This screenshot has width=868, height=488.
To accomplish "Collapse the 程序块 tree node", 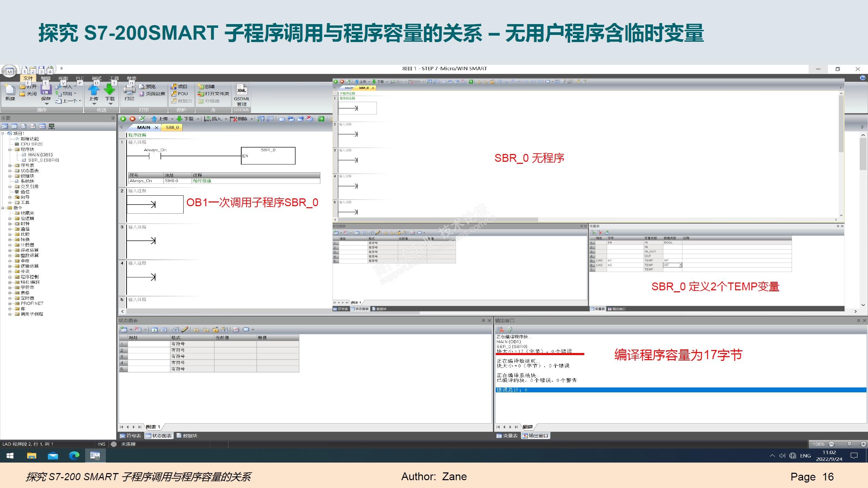I will [x=10, y=149].
